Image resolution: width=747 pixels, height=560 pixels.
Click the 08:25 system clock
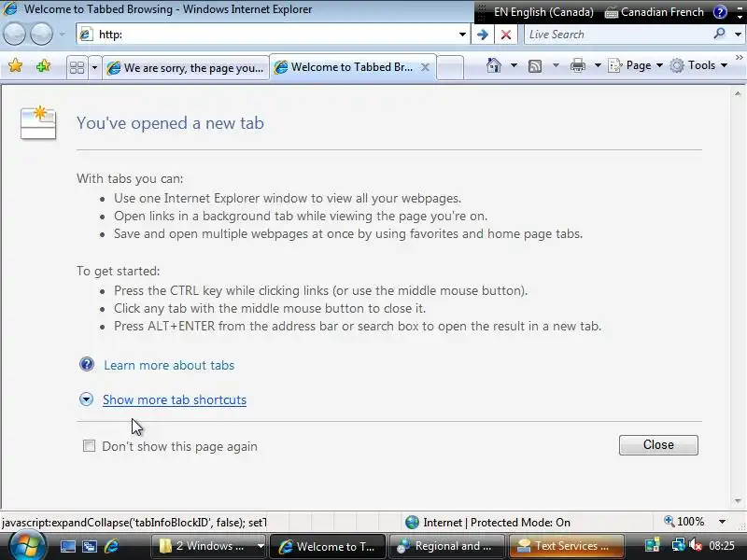722,546
